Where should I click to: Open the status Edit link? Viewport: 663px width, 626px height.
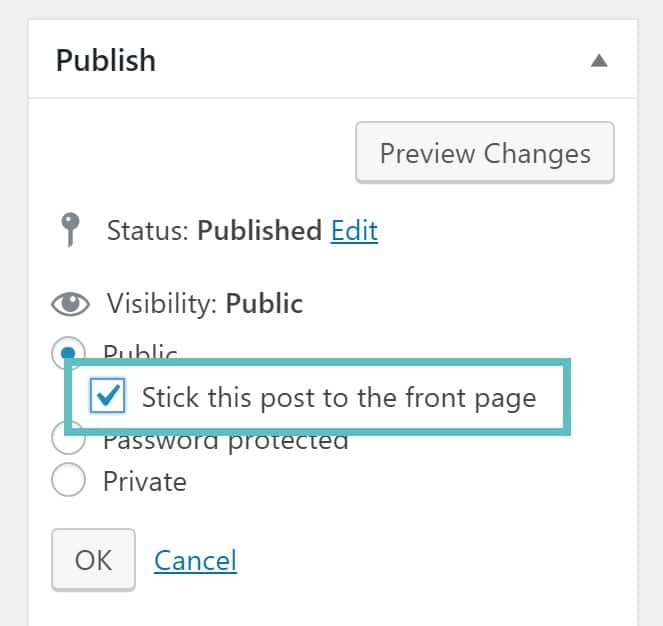point(354,231)
